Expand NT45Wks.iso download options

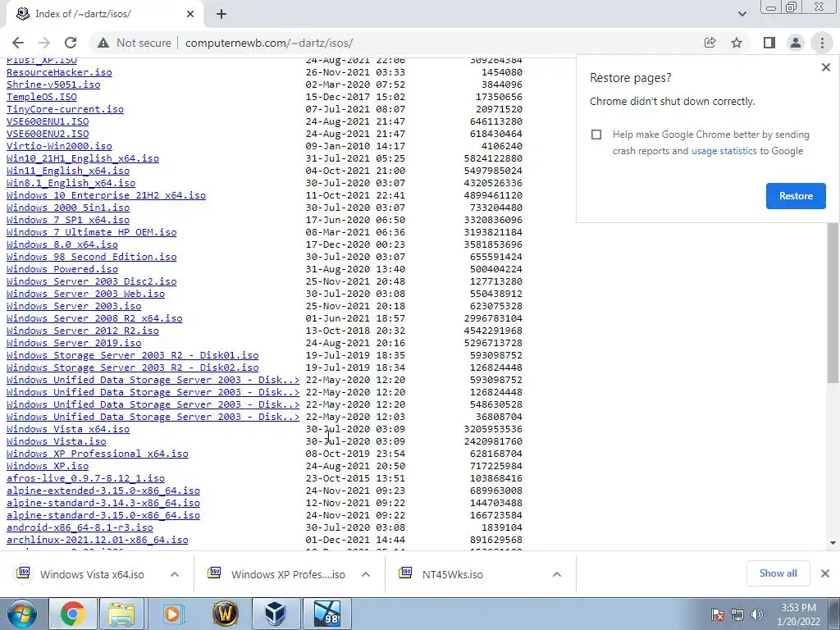pos(557,574)
